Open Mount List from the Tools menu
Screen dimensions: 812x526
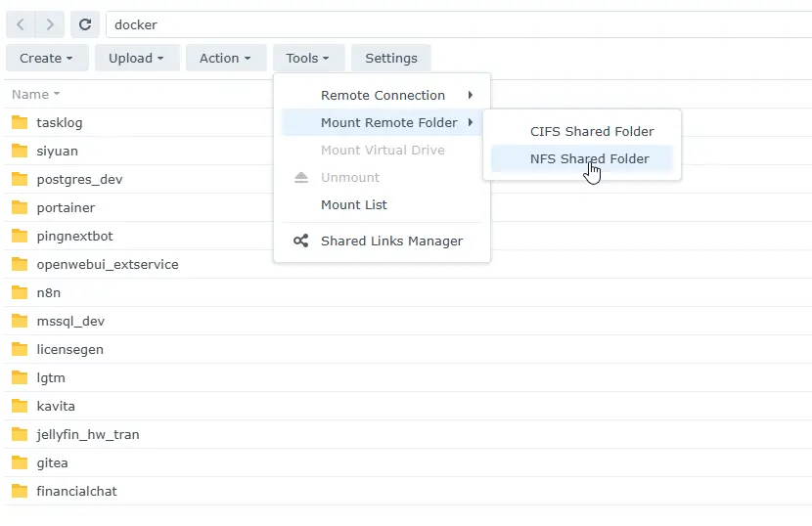click(x=353, y=204)
